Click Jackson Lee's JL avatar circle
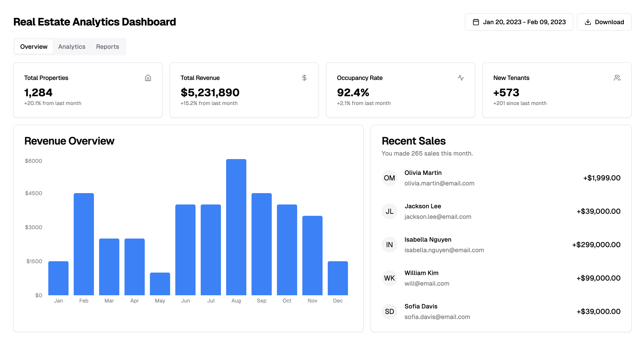This screenshot has width=644, height=348. click(389, 211)
